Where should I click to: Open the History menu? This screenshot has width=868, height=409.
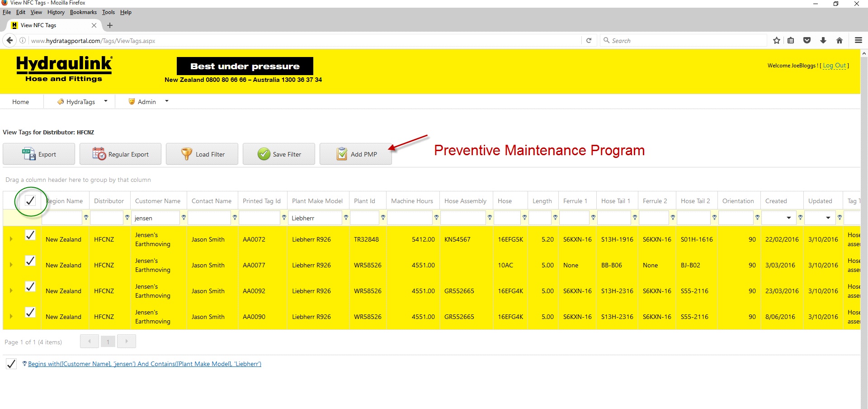(x=56, y=12)
